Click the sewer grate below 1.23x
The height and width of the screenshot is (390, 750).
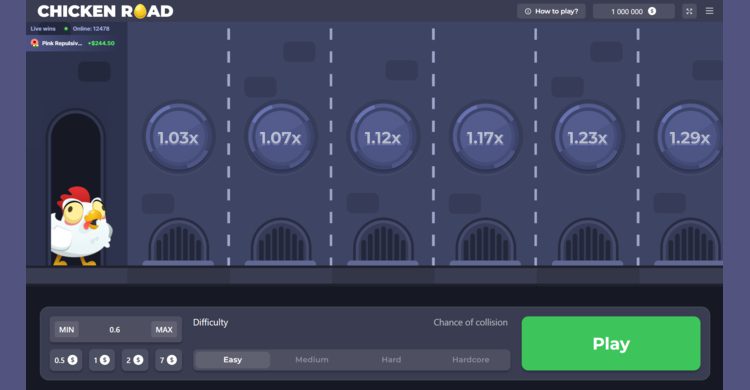click(x=588, y=242)
